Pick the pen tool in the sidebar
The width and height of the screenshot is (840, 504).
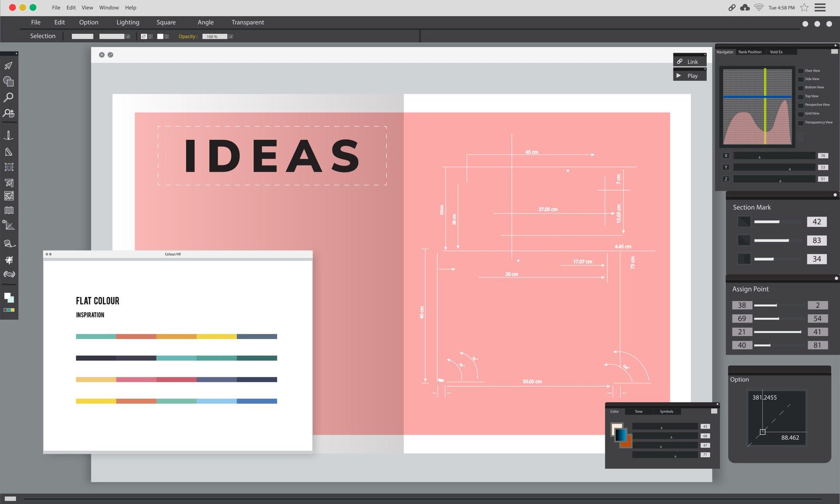click(x=8, y=135)
